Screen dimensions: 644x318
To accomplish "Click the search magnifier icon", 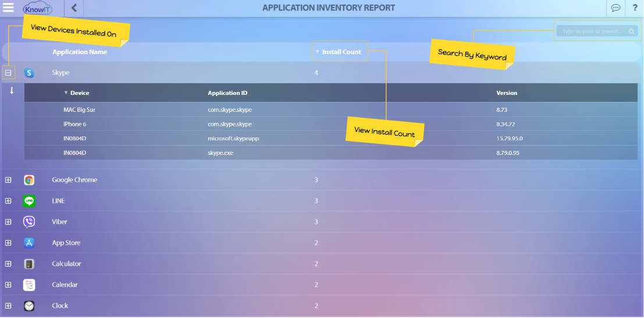I will point(632,31).
